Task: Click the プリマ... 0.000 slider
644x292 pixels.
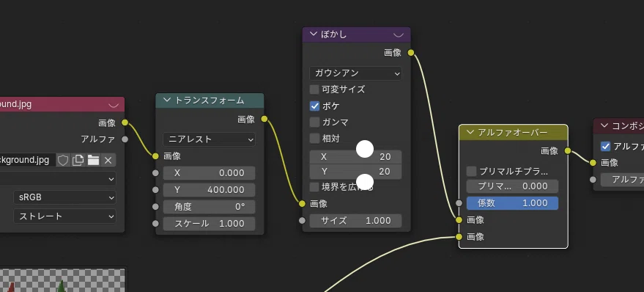Action: (x=512, y=186)
